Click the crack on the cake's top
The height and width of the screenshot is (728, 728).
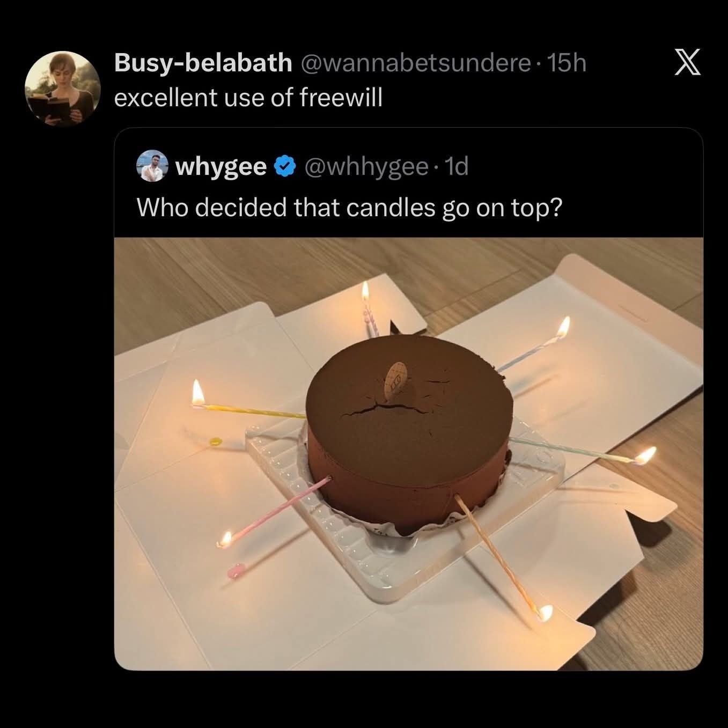[376, 410]
